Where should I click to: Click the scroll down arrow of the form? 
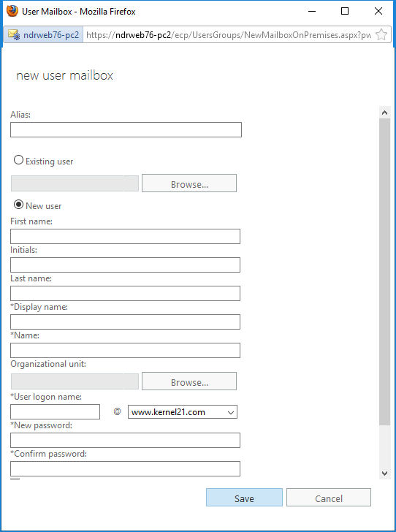384,474
